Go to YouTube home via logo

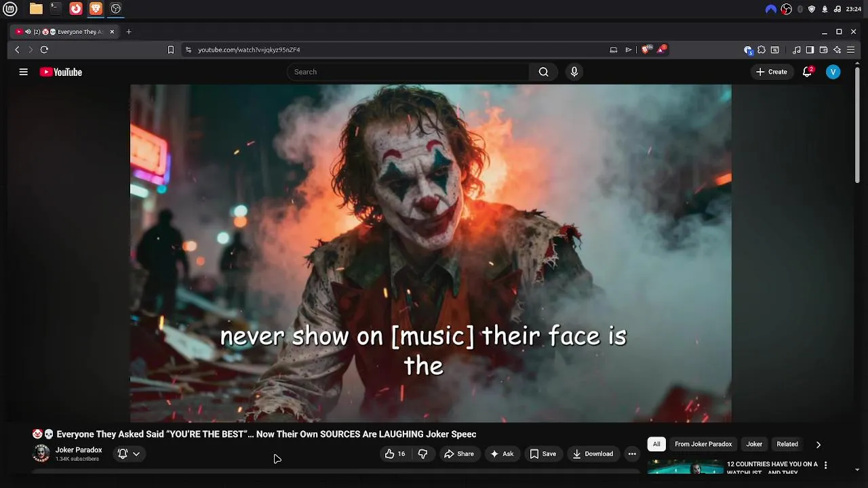pyautogui.click(x=61, y=72)
